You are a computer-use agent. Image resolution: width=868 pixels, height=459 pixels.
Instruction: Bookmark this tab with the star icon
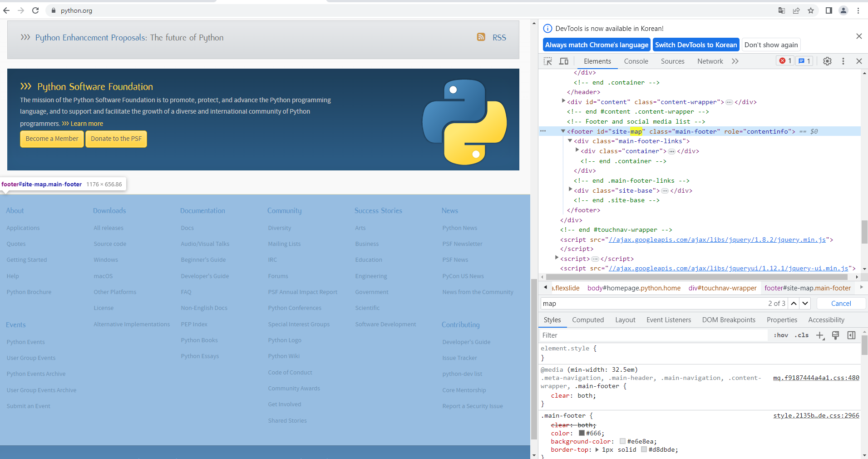pos(811,10)
